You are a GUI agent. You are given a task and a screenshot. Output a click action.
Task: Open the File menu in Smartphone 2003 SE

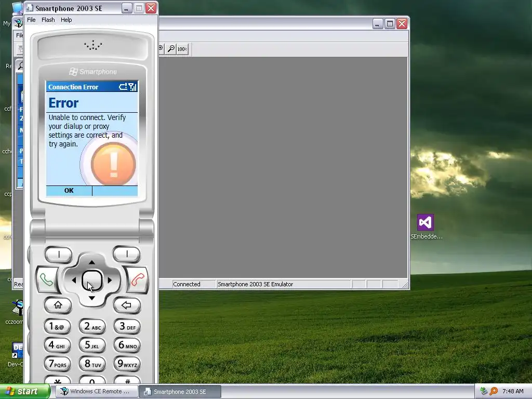click(x=31, y=20)
